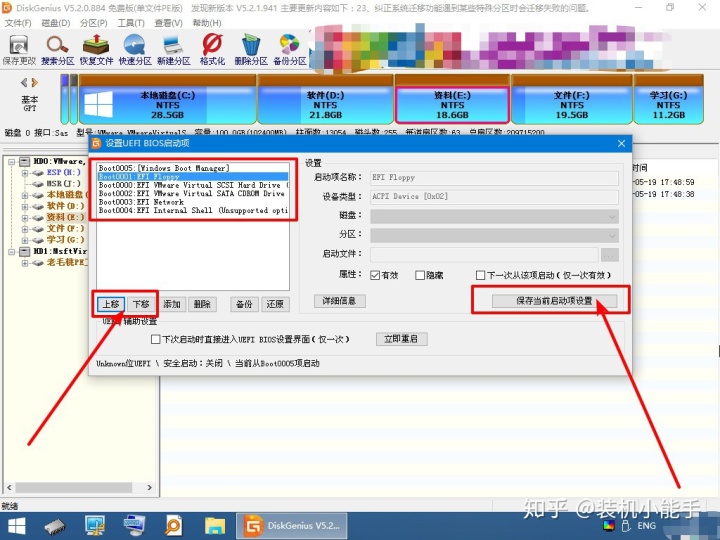Image resolution: width=720 pixels, height=540 pixels.
Task: Click the 详细信息 details button
Action: [x=339, y=301]
